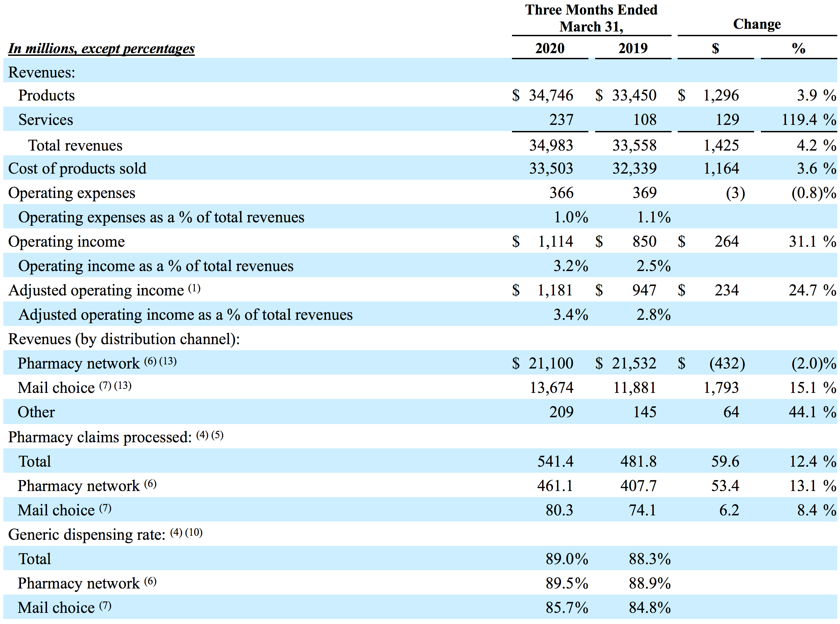Viewport: 840px width, 624px height.
Task: Select pharmacy network revenue change (432)
Action: 727,363
